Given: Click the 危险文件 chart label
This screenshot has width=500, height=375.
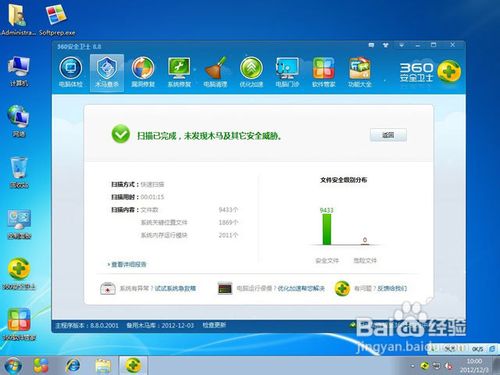Looking at the screenshot, I should tap(365, 260).
